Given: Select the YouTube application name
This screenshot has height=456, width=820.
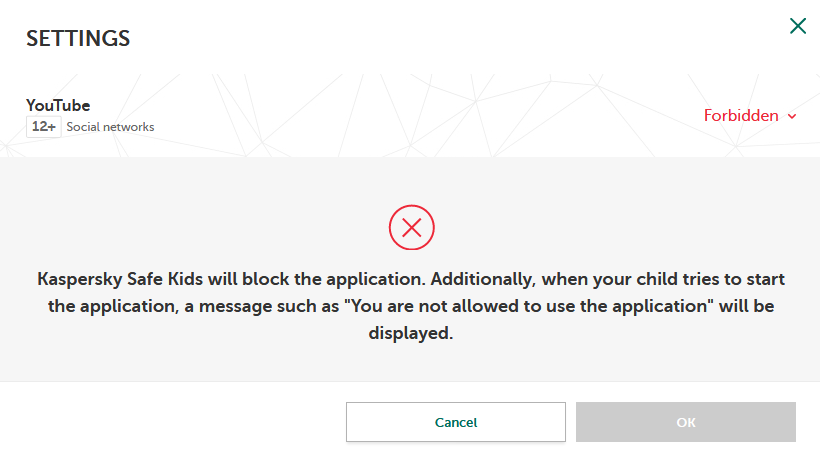Looking at the screenshot, I should point(58,105).
